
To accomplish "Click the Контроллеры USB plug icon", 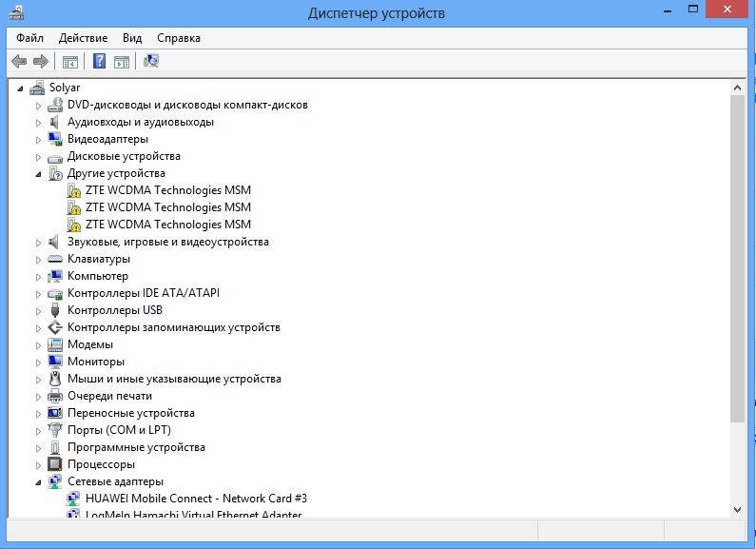I will [55, 310].
